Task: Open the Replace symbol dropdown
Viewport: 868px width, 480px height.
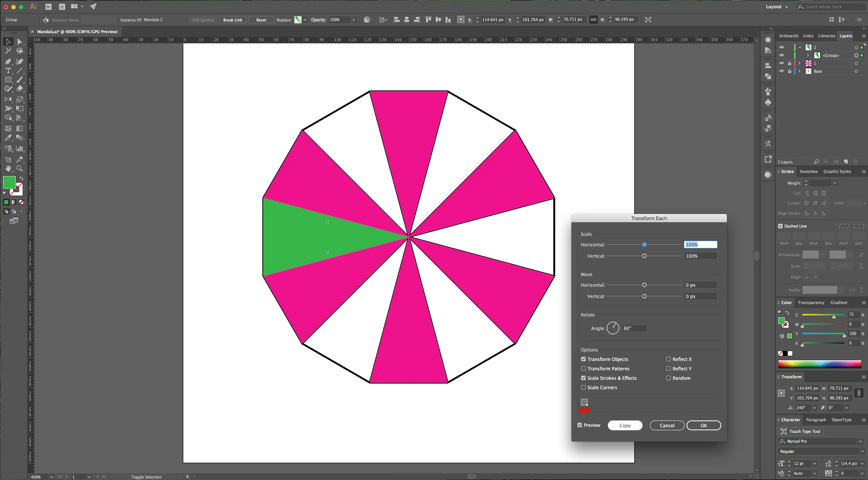Action: (x=305, y=20)
